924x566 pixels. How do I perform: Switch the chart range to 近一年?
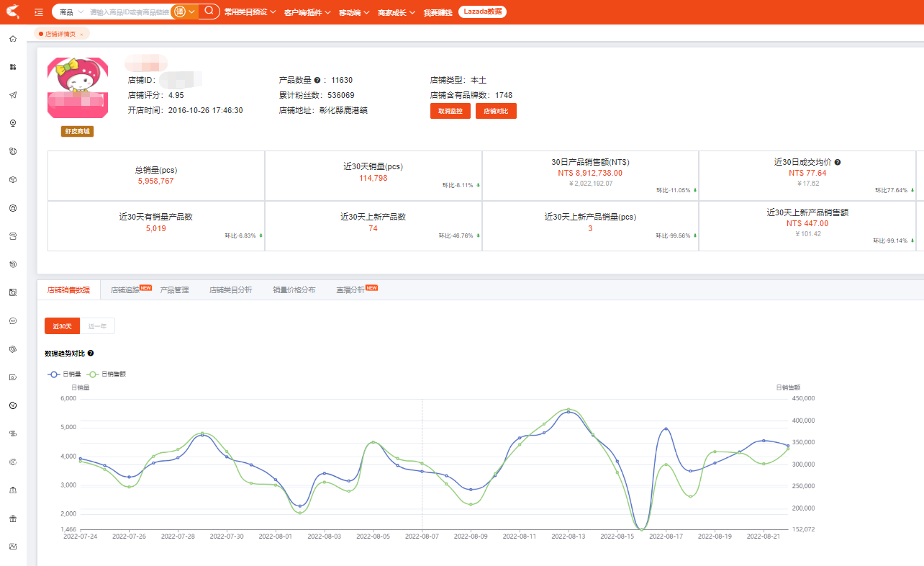96,325
